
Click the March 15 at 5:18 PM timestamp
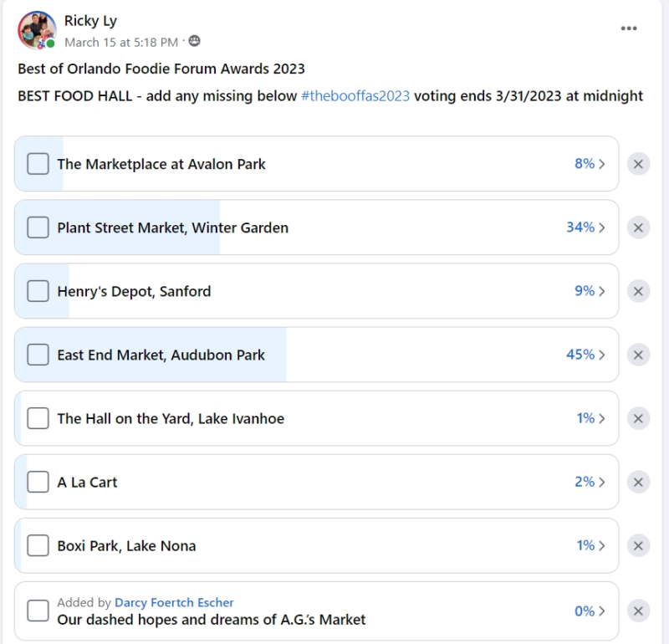click(121, 42)
